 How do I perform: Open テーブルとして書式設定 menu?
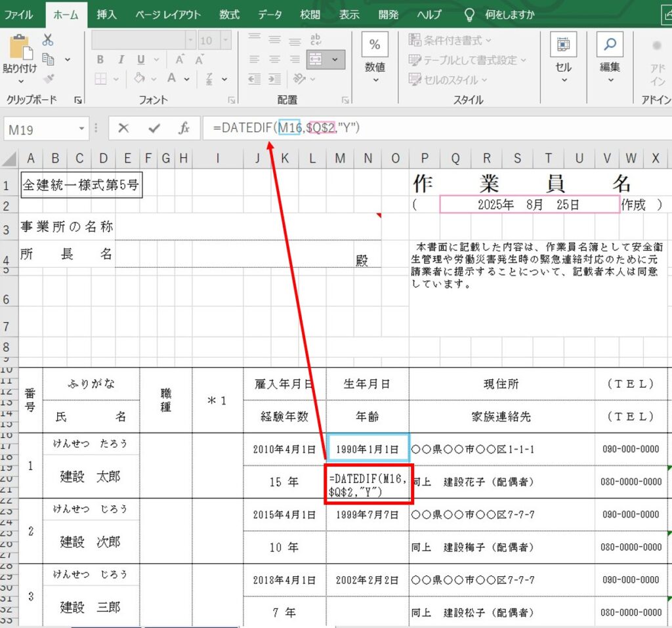click(467, 60)
